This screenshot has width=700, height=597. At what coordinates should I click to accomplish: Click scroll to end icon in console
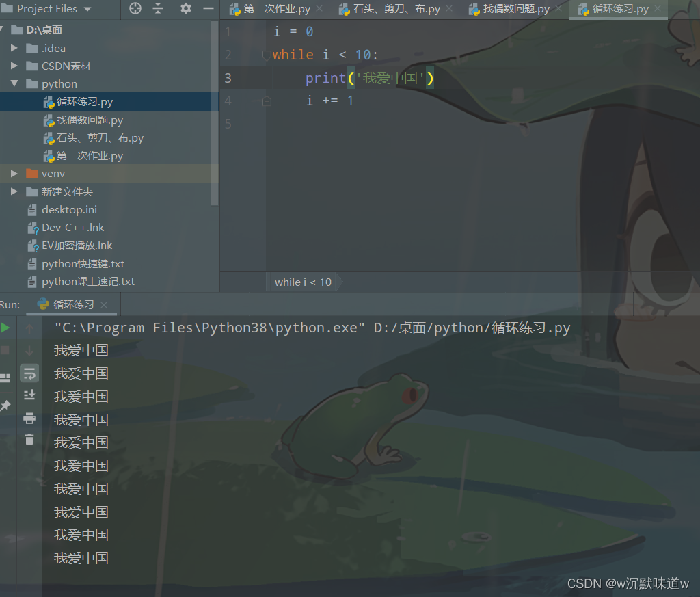click(x=29, y=395)
